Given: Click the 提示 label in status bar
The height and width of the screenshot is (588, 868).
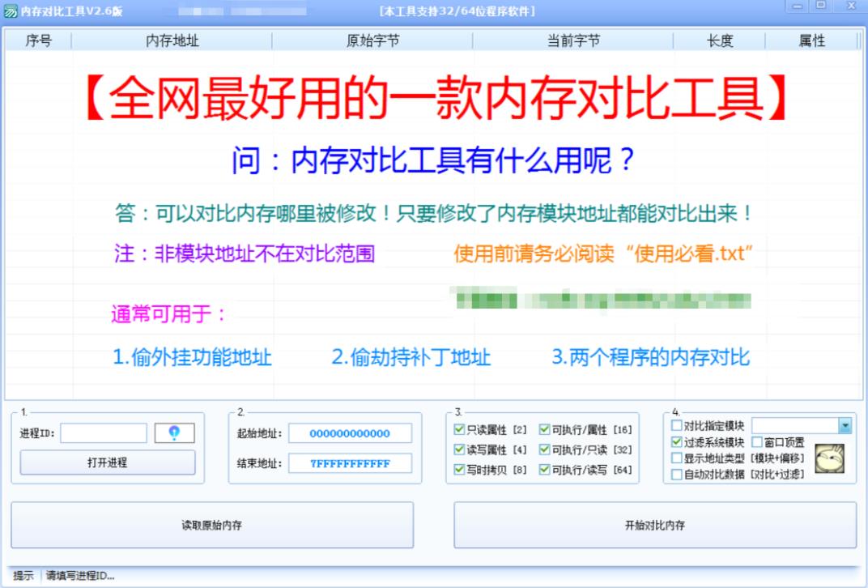Looking at the screenshot, I should coord(23,576).
